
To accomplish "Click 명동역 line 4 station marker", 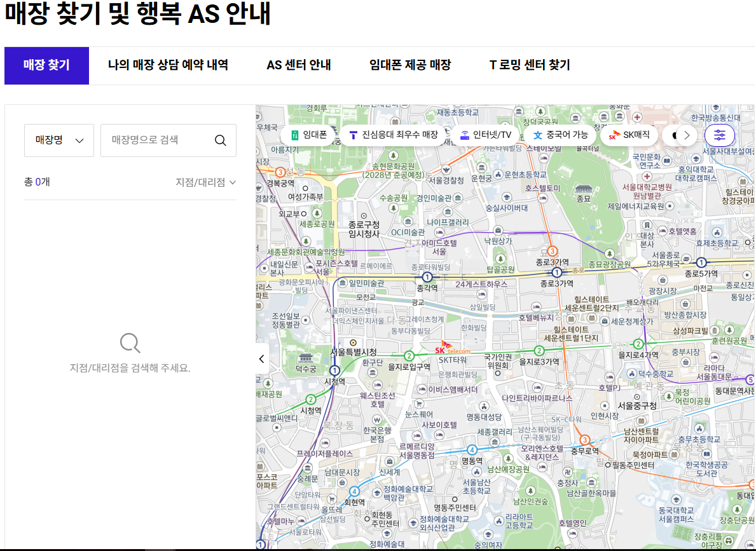I will (472, 450).
